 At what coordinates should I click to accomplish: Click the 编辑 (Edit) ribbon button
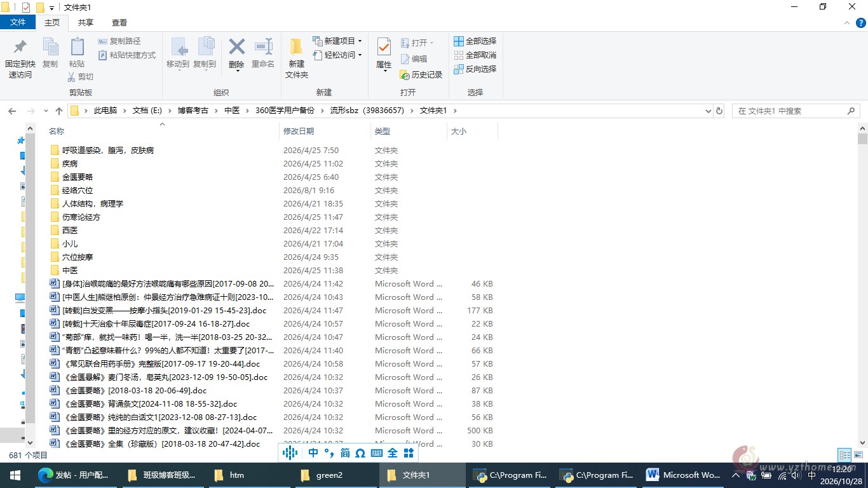414,59
